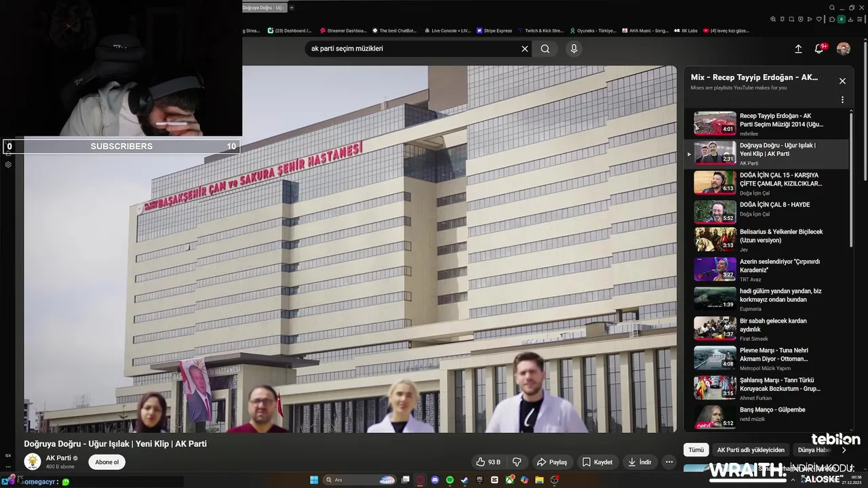This screenshot has height=488, width=868.
Task: Open the Stripe Express bookmark
Action: click(x=494, y=30)
